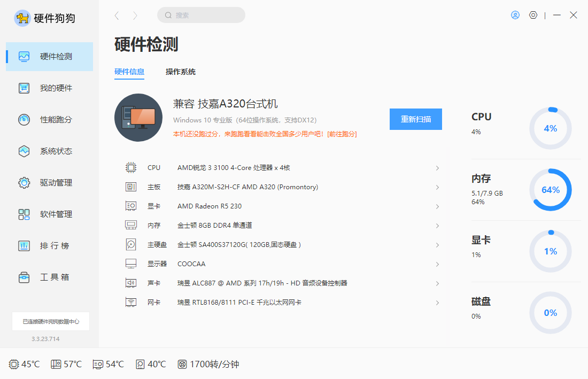Switch to the 操作系统 tab
Viewport: 588px width, 379px height.
(181, 71)
